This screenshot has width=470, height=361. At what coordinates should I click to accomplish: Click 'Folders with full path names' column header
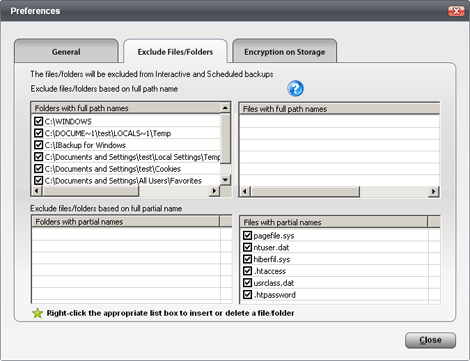126,108
